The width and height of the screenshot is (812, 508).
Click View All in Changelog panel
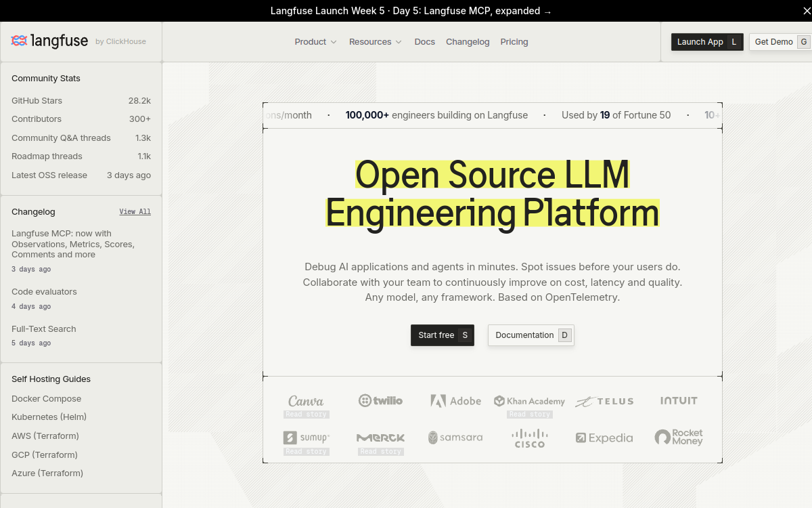pos(135,212)
